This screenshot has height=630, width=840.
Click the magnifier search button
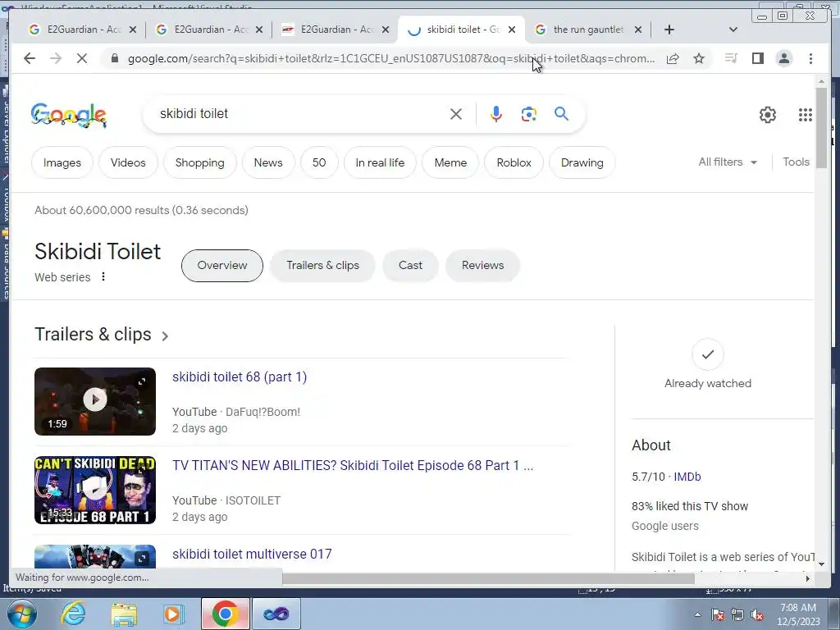coord(561,113)
